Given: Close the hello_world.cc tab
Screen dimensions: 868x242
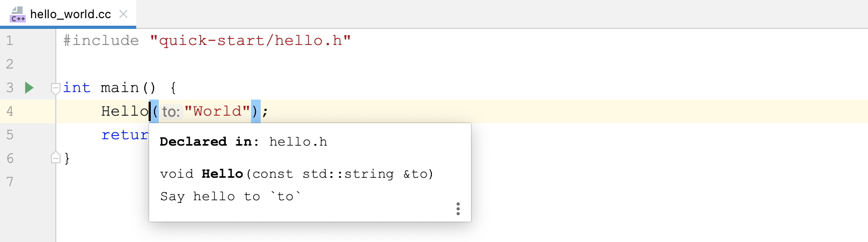Looking at the screenshot, I should point(123,14).
